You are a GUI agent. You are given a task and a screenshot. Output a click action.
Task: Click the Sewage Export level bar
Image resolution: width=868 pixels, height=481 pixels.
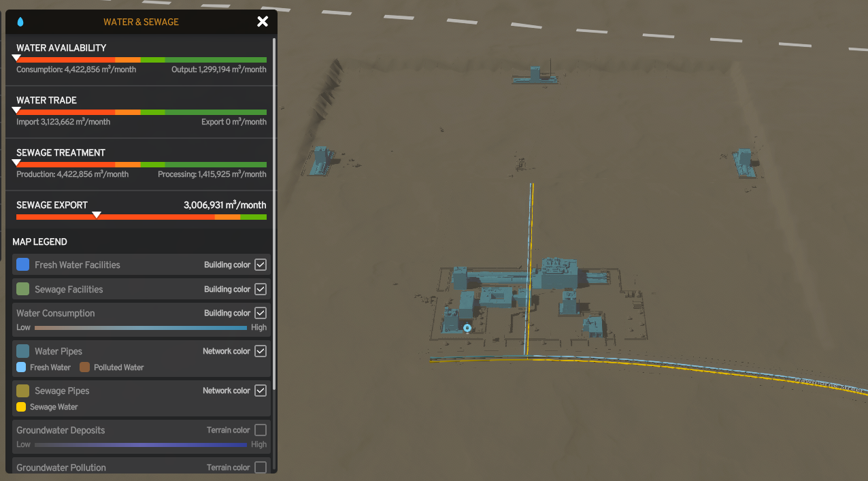[x=141, y=216]
